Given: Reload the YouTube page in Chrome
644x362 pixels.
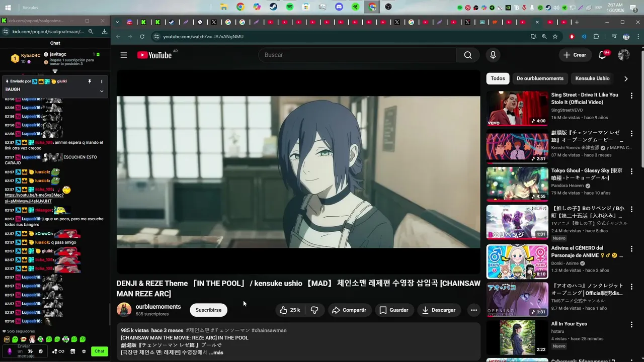Looking at the screenshot, I should pos(142,37).
